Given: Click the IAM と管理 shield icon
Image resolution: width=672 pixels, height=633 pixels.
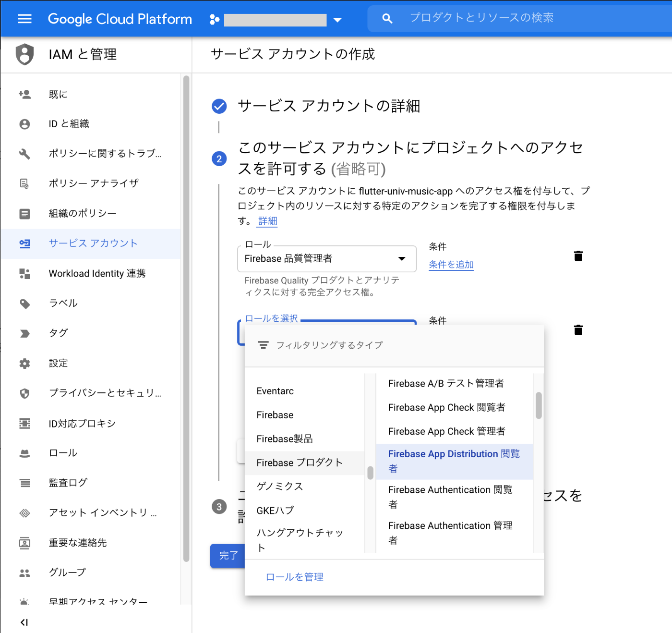Looking at the screenshot, I should click(24, 54).
